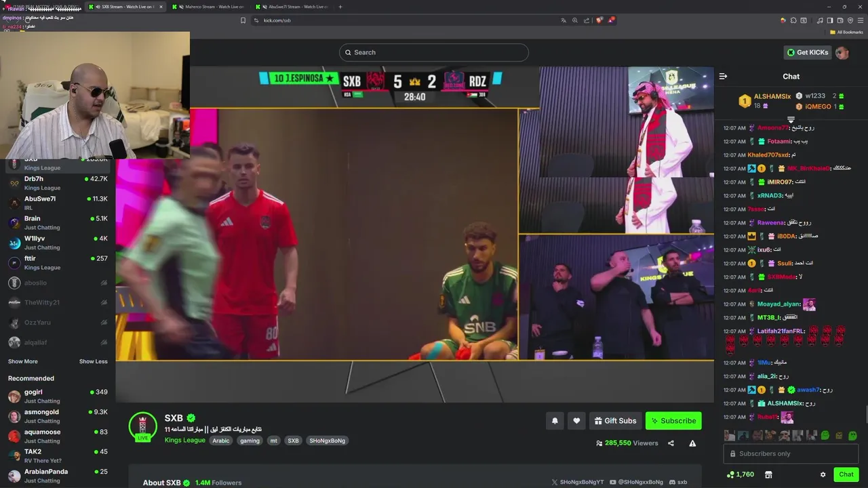Image resolution: width=868 pixels, height=488 pixels.
Task: Open recommended channel aquamoose
Action: [58, 436]
